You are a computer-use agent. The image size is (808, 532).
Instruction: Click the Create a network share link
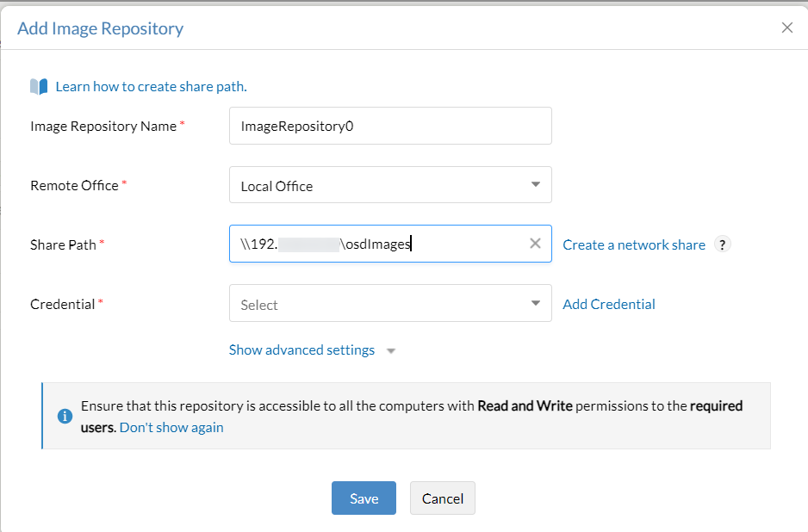[633, 244]
